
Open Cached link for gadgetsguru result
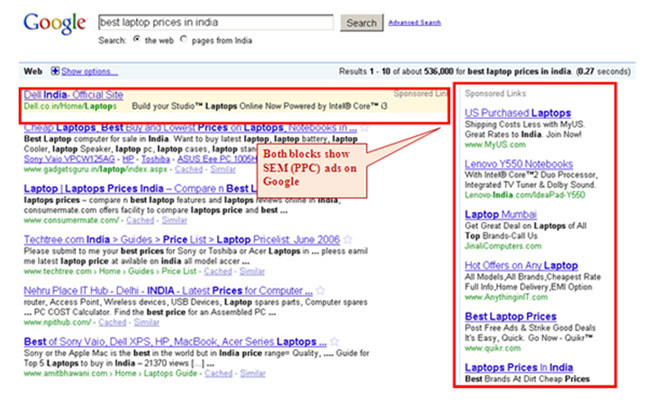(189, 169)
